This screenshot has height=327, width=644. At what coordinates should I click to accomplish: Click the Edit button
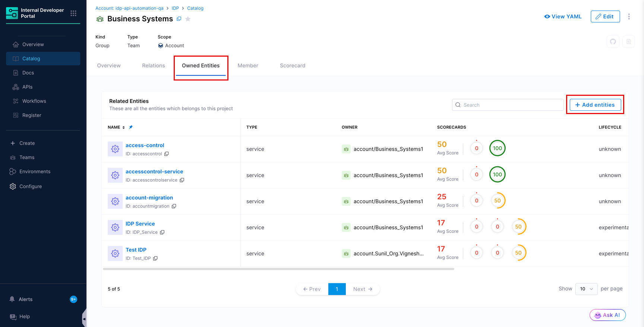pos(605,16)
